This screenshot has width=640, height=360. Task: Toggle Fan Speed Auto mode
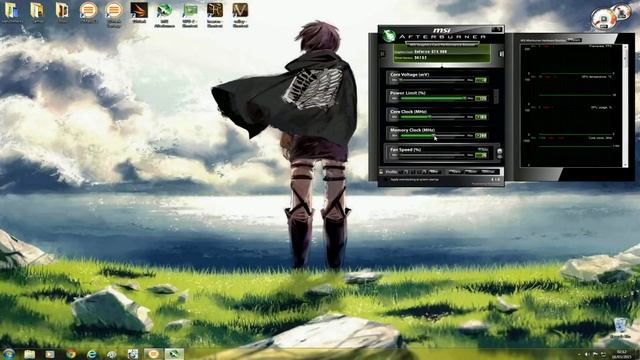[x=482, y=149]
